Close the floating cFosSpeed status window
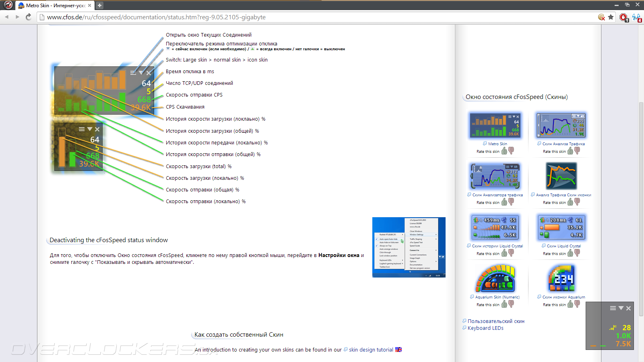 [629, 308]
